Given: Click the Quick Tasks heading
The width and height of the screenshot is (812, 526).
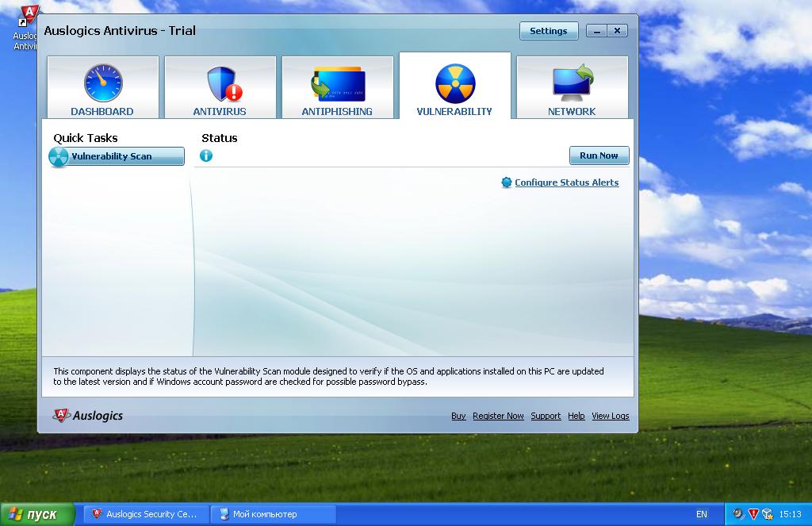Looking at the screenshot, I should [x=86, y=138].
